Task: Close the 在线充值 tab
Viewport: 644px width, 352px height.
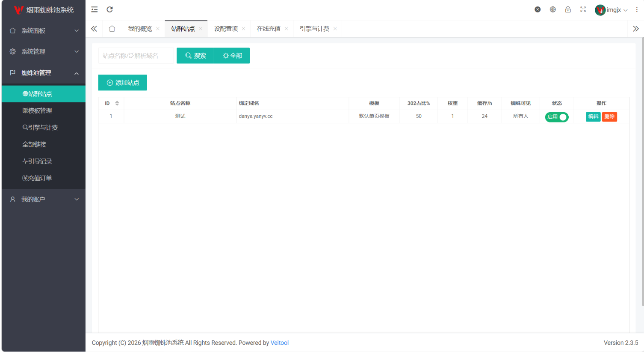Action: (x=286, y=29)
